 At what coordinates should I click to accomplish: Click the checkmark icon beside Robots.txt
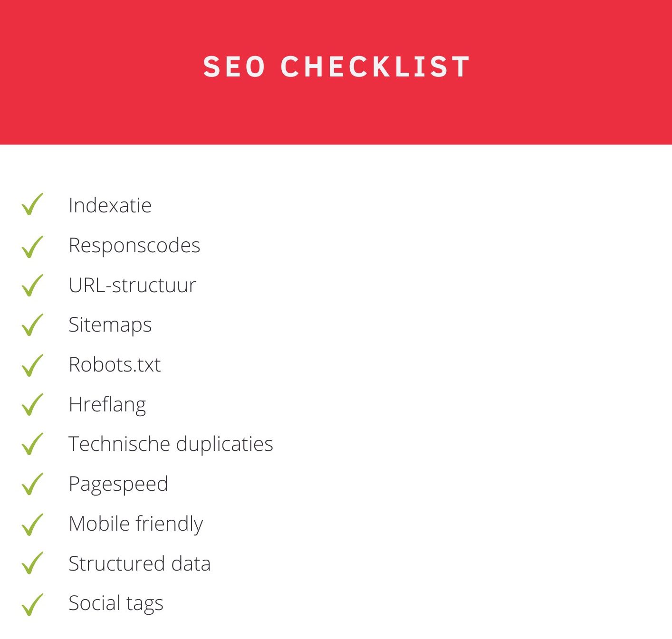tap(32, 365)
